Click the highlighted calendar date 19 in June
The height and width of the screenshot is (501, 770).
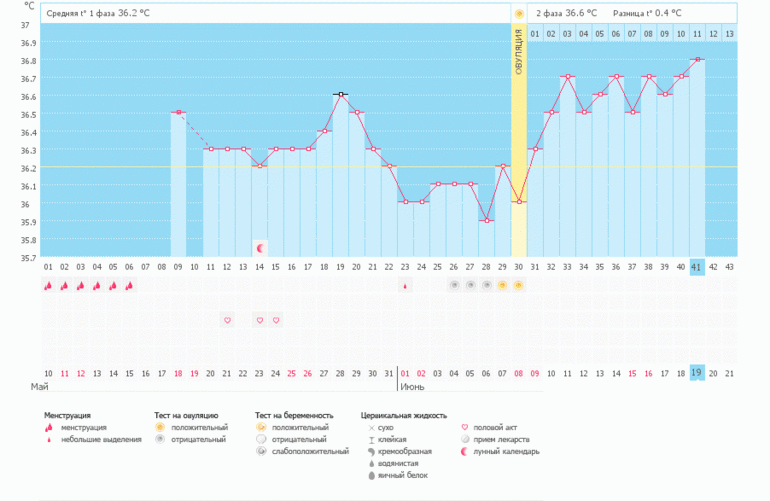697,372
